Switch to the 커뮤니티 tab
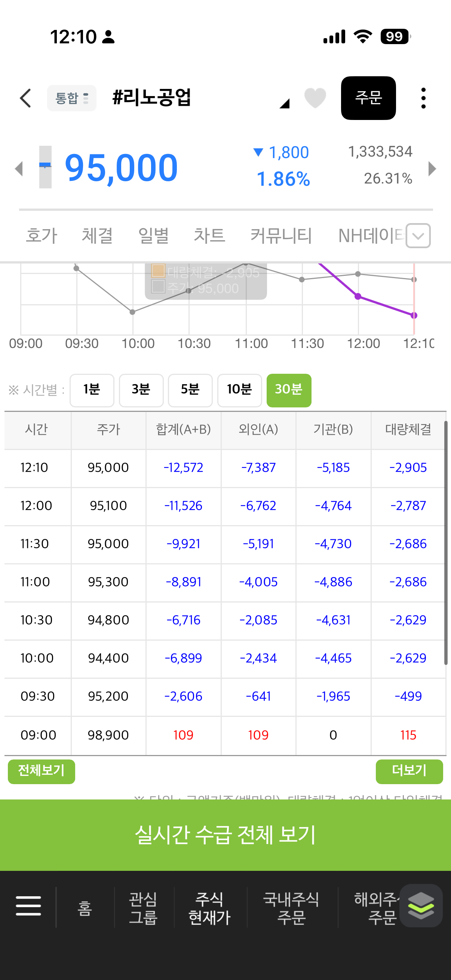Screen dimensions: 451x980 point(281,235)
